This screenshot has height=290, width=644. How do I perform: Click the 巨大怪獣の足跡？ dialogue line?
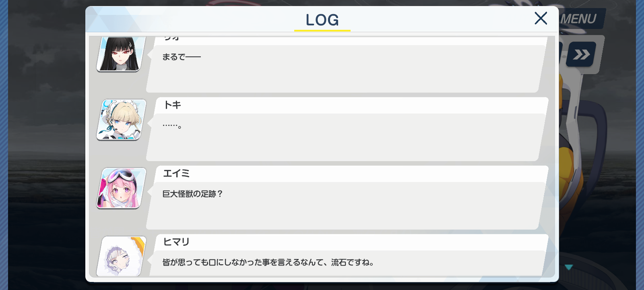(192, 194)
